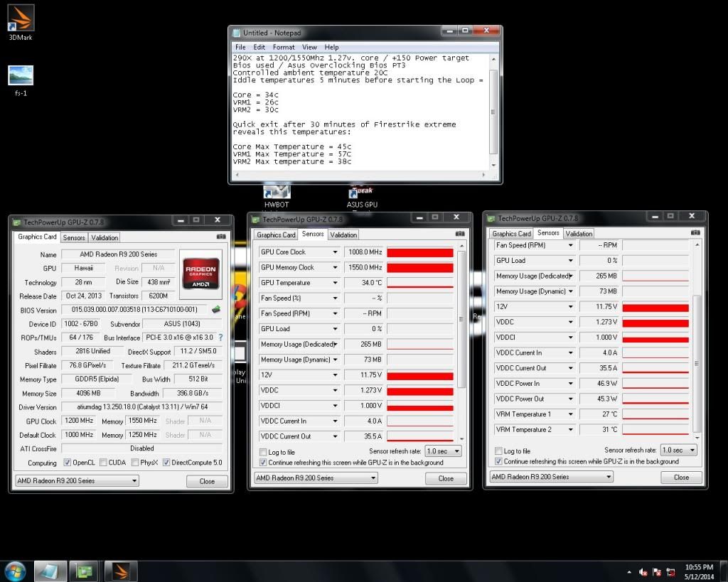Click Close below the OpenCL checkbox row
The image size is (728, 582).
(207, 481)
